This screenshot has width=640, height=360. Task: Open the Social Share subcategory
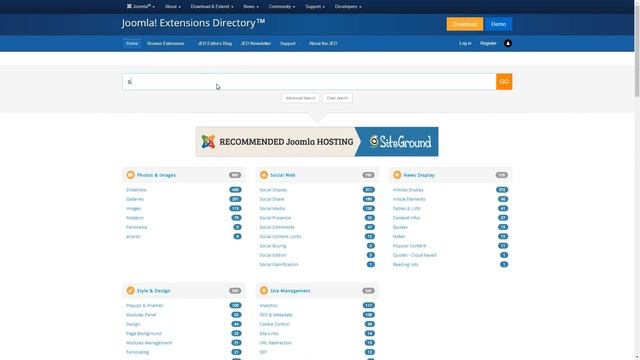click(272, 199)
